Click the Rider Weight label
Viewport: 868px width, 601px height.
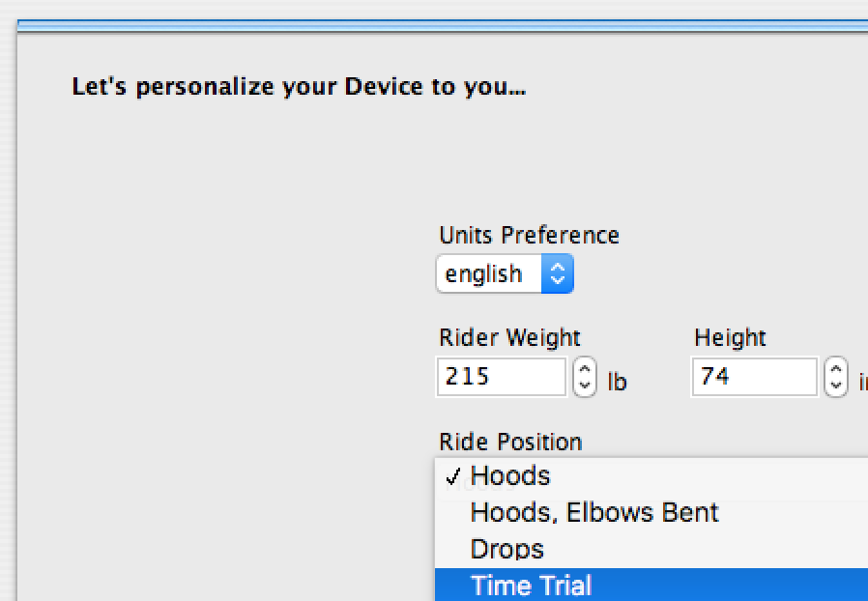509,338
